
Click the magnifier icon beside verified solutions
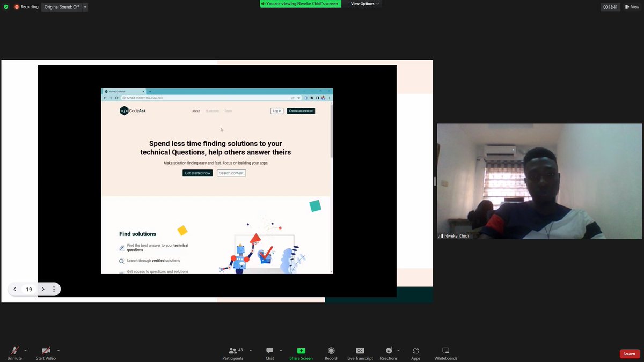(122, 261)
